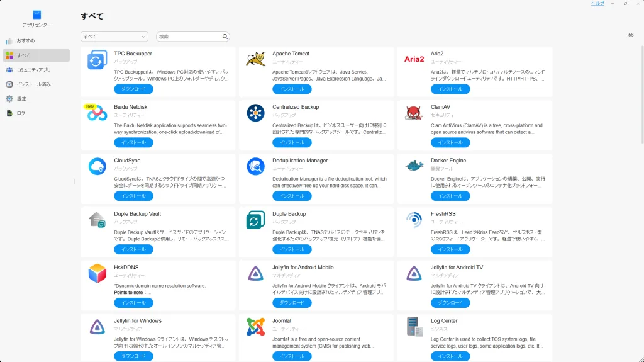The width and height of the screenshot is (644, 362).
Task: Open the おすすめ sidebar section
Action: (x=36, y=41)
